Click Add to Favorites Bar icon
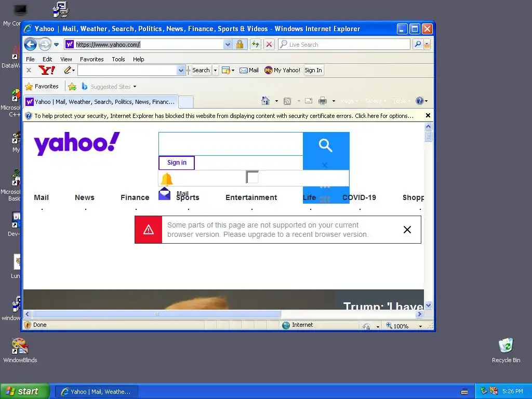This screenshot has height=399, width=532. 72,87
